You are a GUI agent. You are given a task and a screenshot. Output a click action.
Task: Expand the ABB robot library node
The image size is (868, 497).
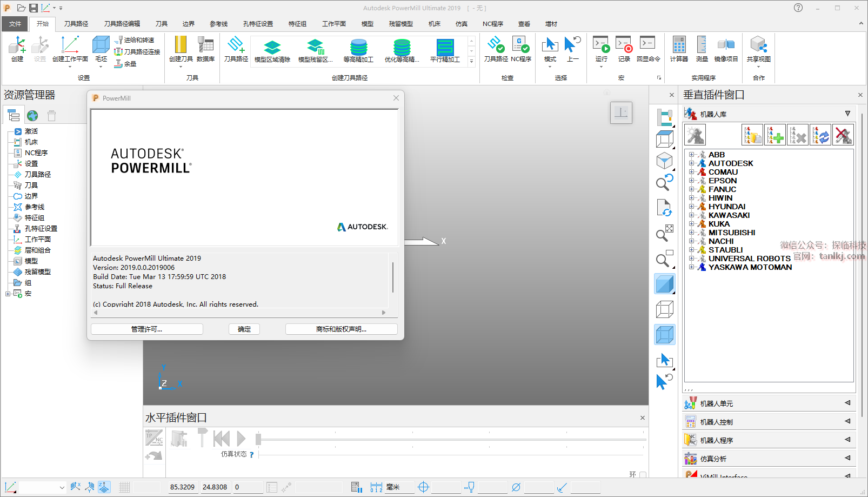[691, 155]
